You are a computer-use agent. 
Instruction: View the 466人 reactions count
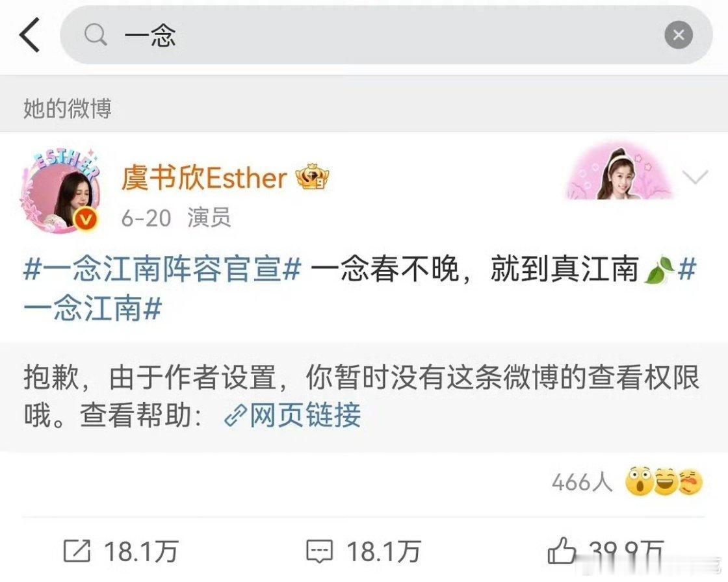582,482
